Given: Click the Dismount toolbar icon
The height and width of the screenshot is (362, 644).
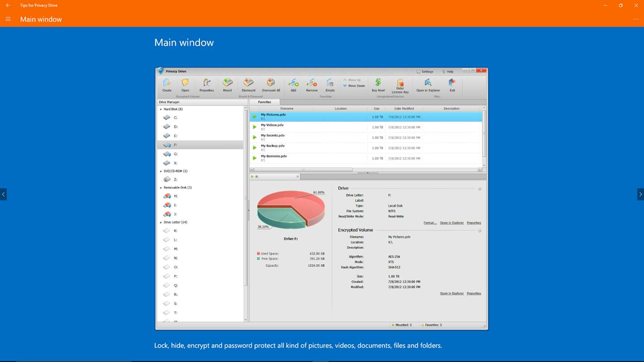Looking at the screenshot, I should coord(249,85).
